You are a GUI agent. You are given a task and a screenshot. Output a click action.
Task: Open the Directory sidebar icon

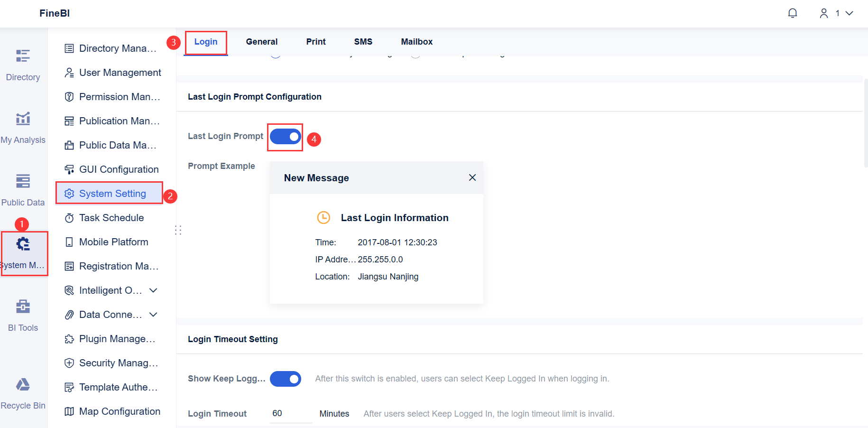pos(23,56)
